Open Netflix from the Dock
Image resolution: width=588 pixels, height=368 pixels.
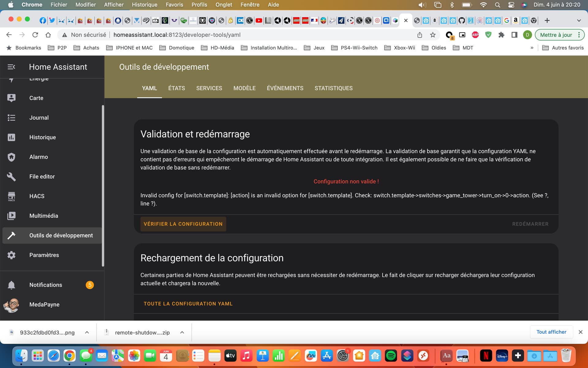click(x=486, y=356)
